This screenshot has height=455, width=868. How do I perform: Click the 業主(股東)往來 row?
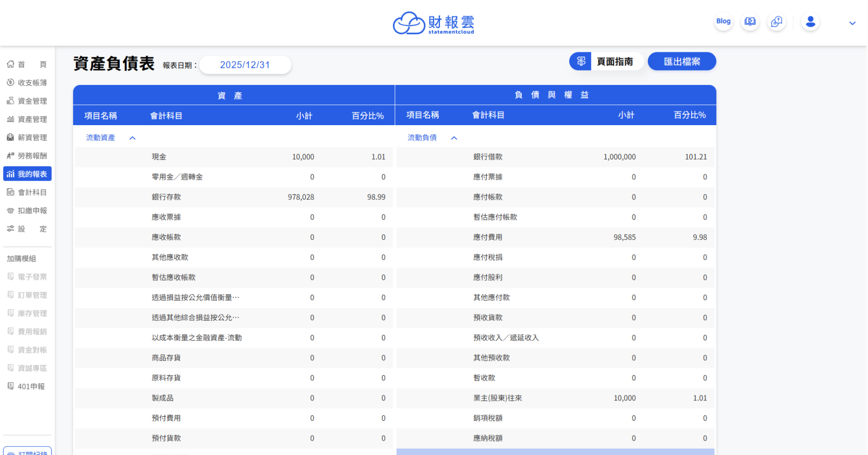(556, 398)
